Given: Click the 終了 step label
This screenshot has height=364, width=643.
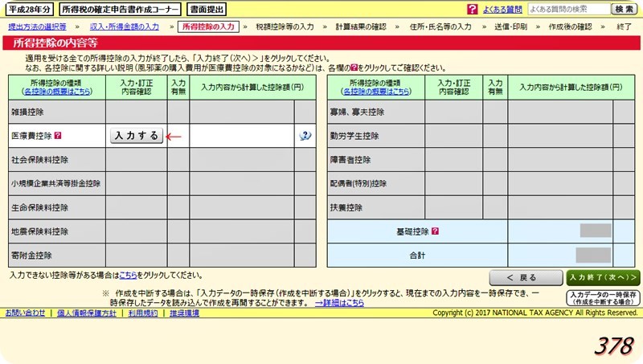Looking at the screenshot, I should [625, 27].
